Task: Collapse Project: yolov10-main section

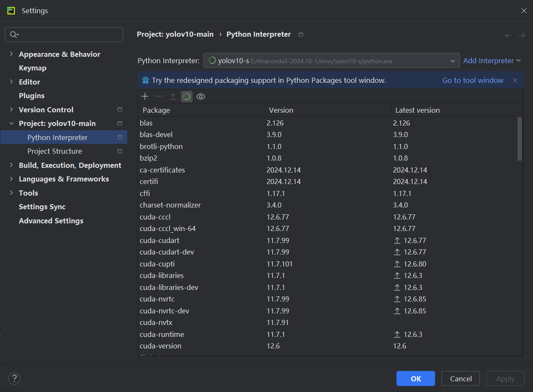Action: click(12, 123)
